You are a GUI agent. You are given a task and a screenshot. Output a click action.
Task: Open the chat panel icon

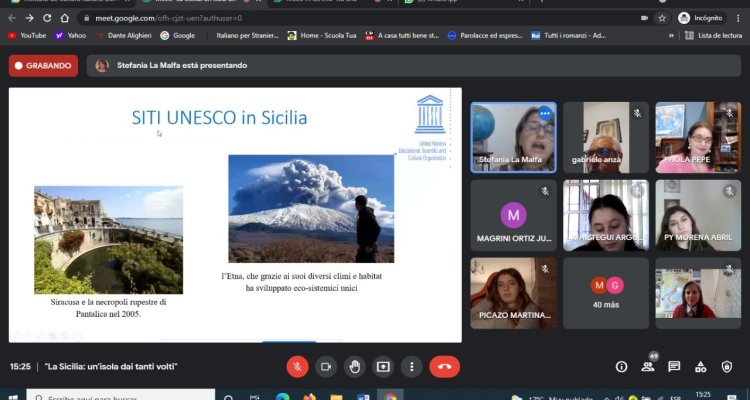[674, 367]
